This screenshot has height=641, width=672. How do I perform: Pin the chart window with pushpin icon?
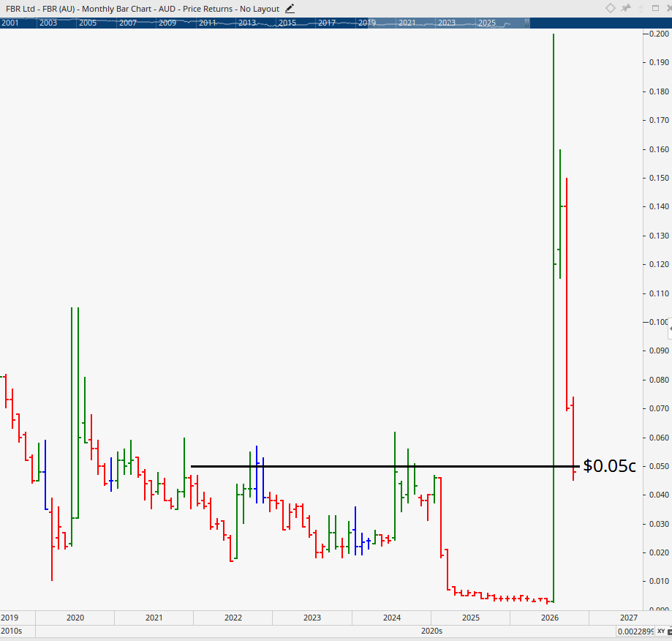pyautogui.click(x=626, y=8)
